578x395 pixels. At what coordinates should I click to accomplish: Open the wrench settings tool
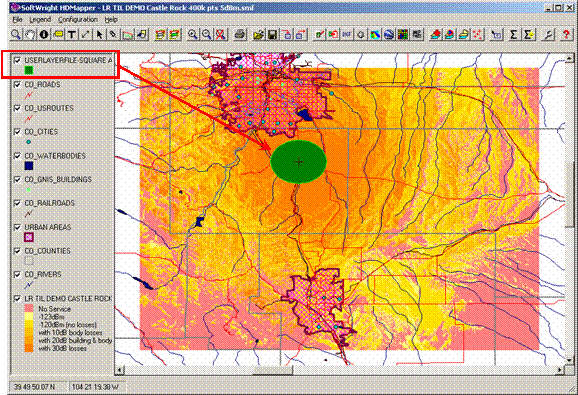pyautogui.click(x=549, y=35)
